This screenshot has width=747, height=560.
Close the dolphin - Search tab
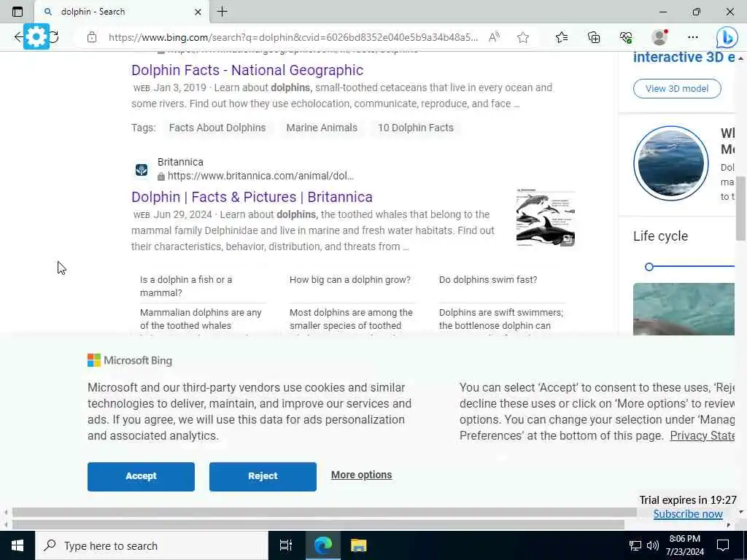pos(198,12)
